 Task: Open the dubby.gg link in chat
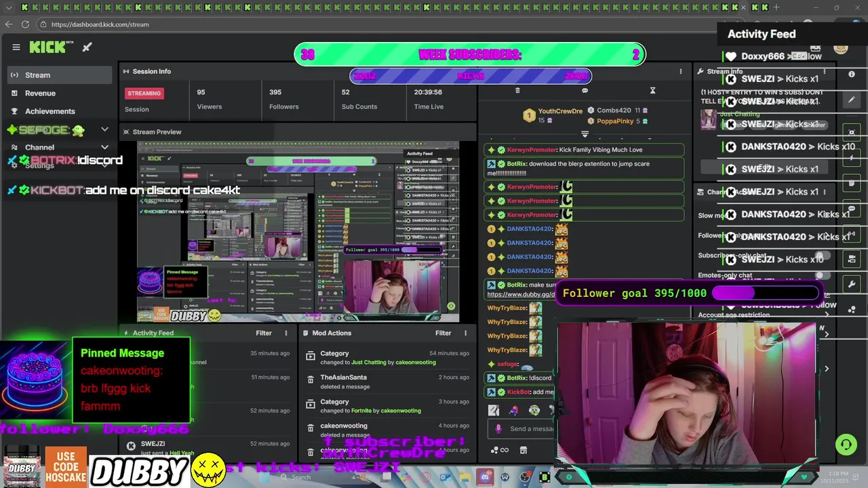[521, 294]
